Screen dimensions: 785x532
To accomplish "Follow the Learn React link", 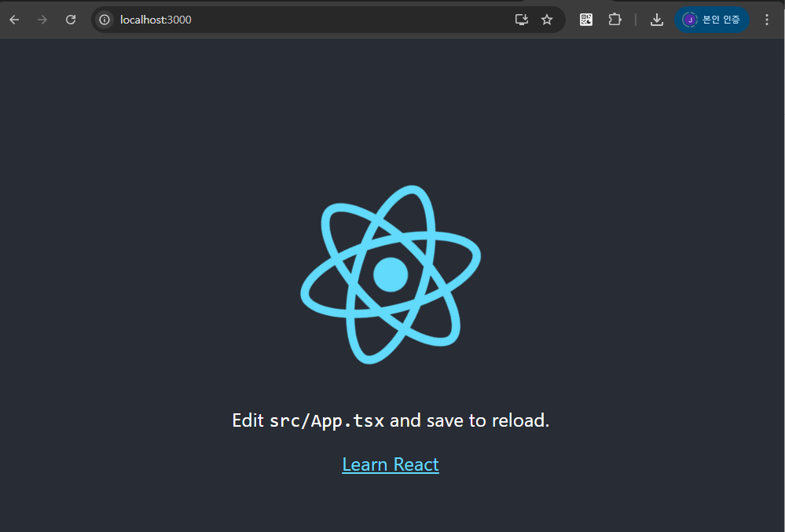I will [391, 464].
